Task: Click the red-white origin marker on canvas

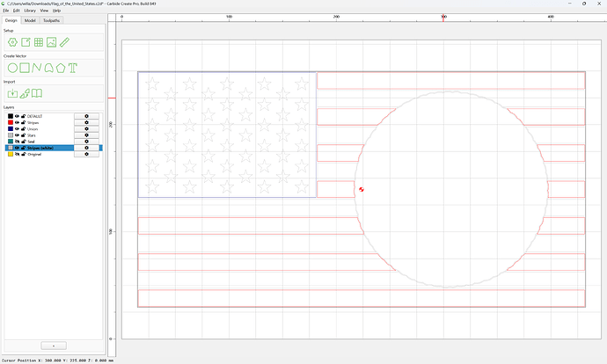Action: (x=362, y=189)
